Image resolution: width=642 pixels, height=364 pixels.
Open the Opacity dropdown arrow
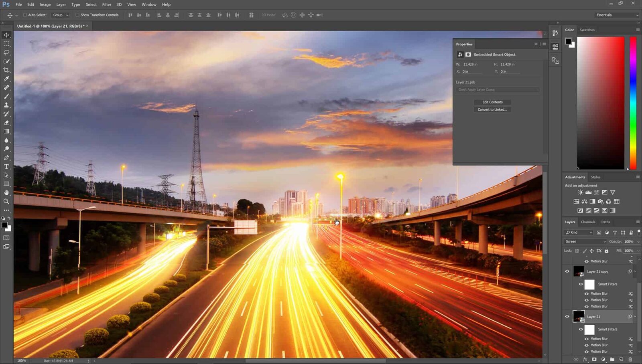[638, 241]
